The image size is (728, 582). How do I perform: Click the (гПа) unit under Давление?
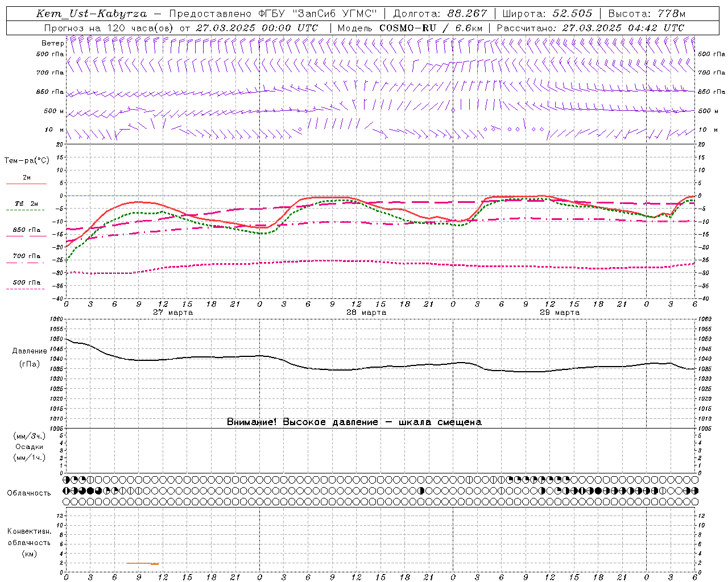tap(30, 364)
